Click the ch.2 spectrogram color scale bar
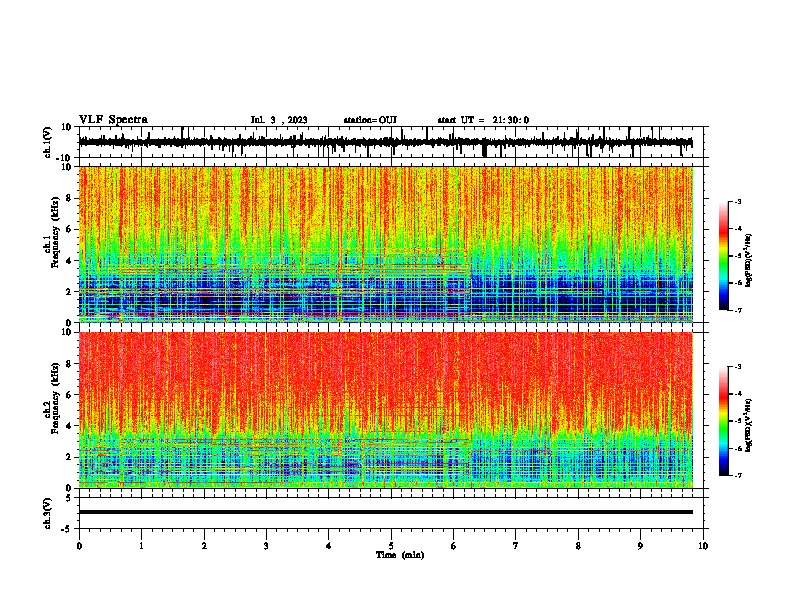Image resolution: width=792 pixels, height=612 pixels. [723, 421]
